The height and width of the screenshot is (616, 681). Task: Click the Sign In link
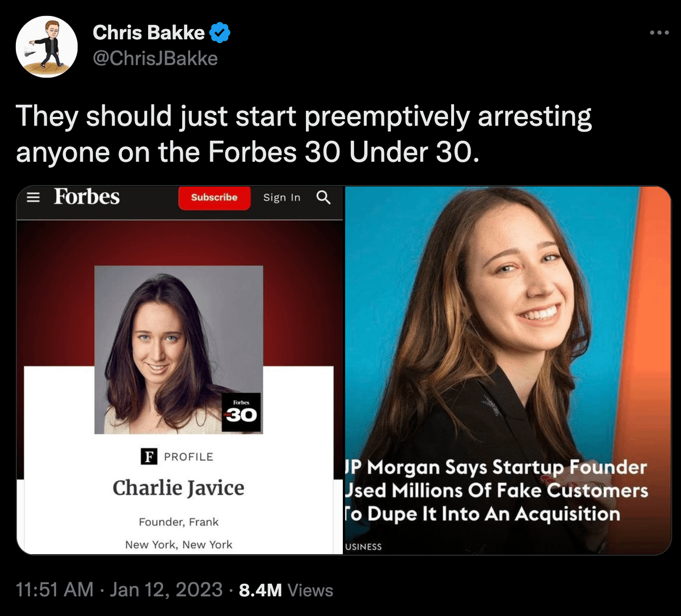click(x=282, y=198)
